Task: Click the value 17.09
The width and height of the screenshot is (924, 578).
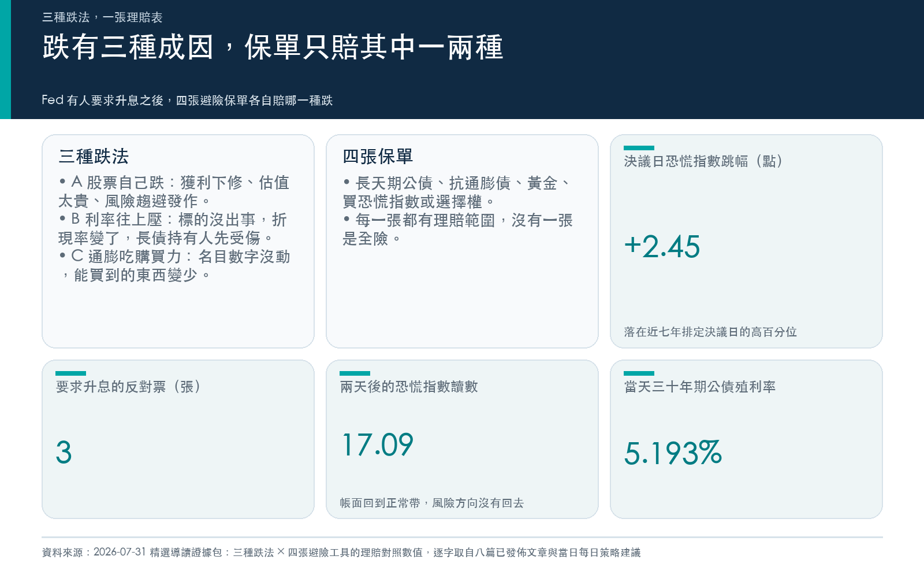Action: pos(378,445)
